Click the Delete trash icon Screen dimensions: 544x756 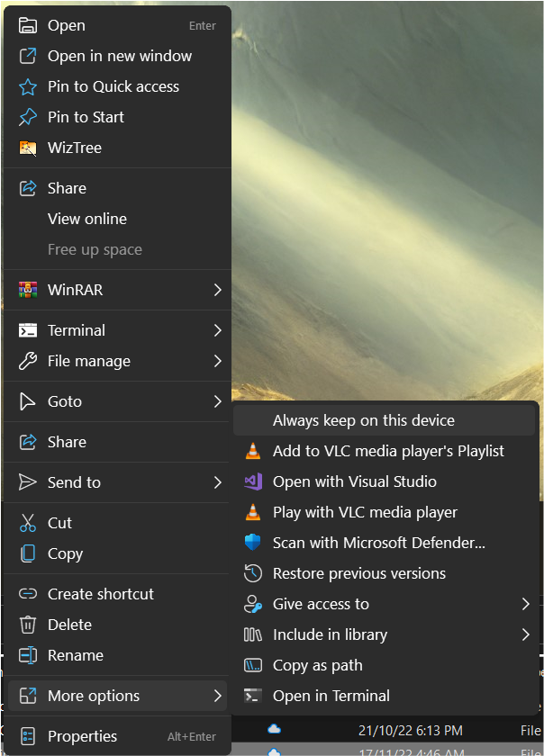(27, 625)
